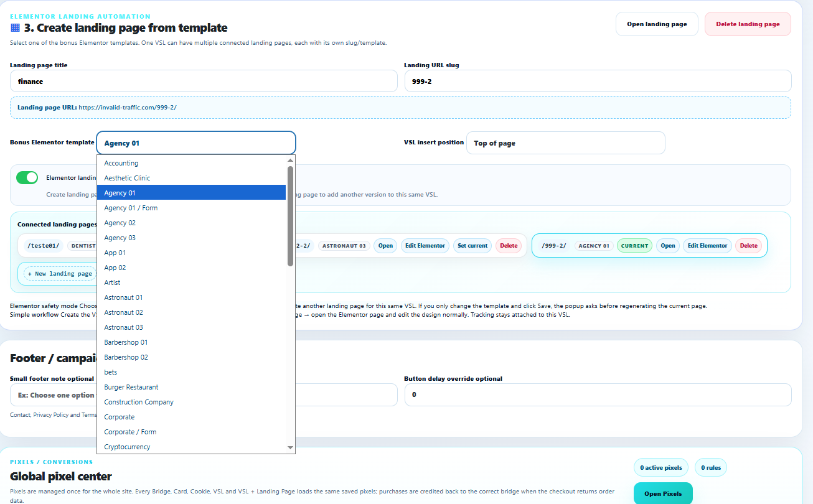Click the /teste01/ slug tag

43,246
